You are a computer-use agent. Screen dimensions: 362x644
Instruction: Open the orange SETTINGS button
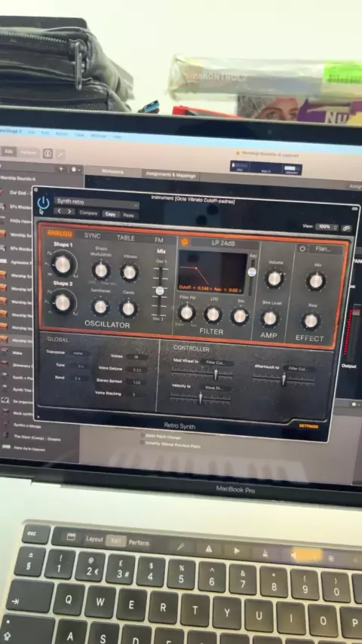(x=308, y=426)
